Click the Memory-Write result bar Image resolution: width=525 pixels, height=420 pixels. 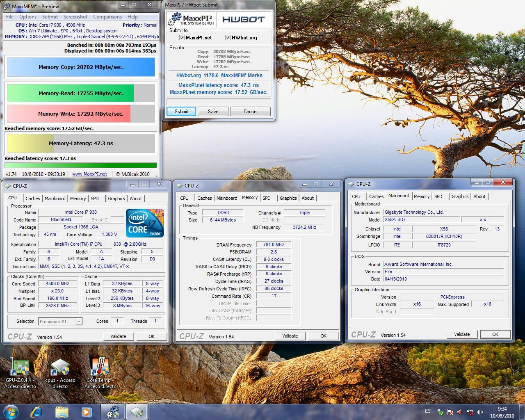tap(81, 114)
